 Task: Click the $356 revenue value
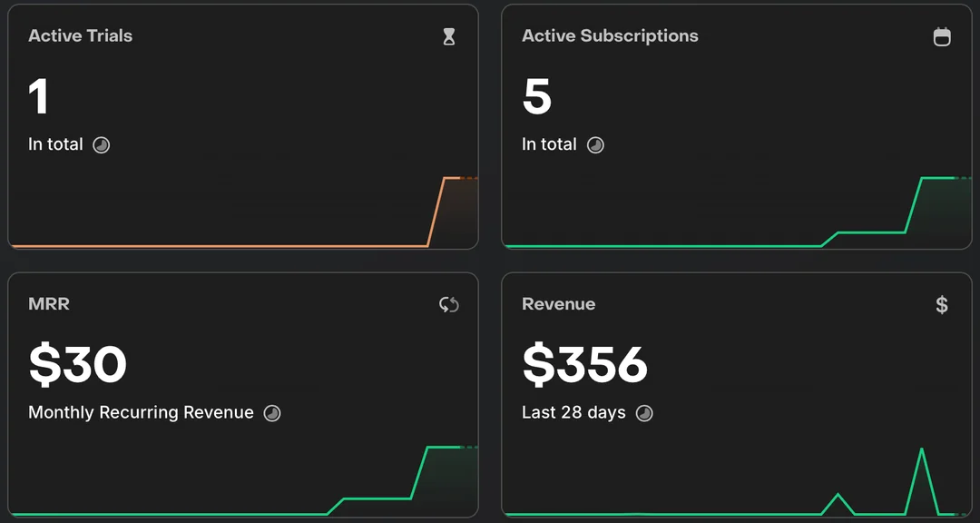(x=584, y=364)
